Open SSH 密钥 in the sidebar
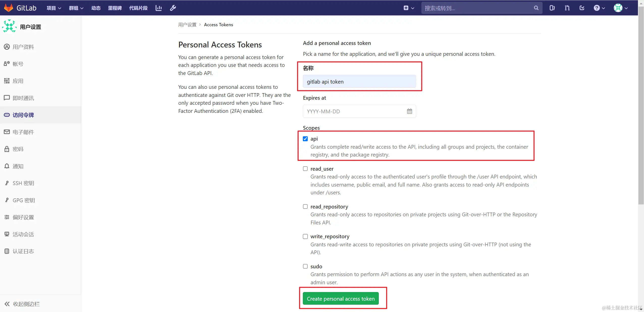This screenshot has height=312, width=644. point(23,183)
